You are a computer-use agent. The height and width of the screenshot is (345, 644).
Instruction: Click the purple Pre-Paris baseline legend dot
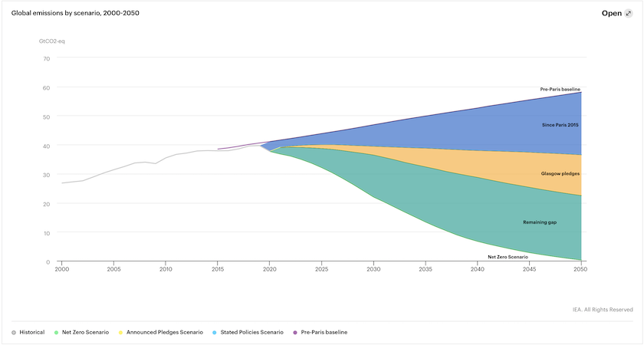click(295, 332)
